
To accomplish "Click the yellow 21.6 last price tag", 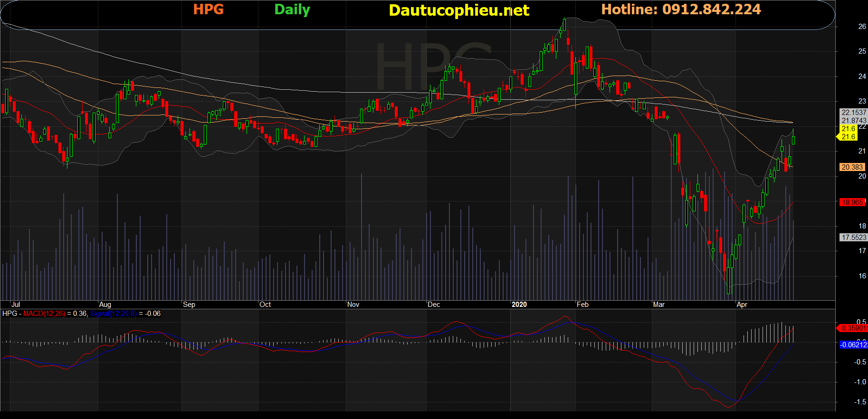I will point(848,137).
